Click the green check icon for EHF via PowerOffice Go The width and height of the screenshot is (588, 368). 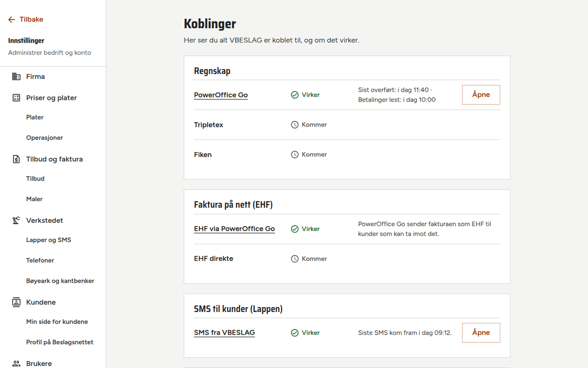click(294, 229)
